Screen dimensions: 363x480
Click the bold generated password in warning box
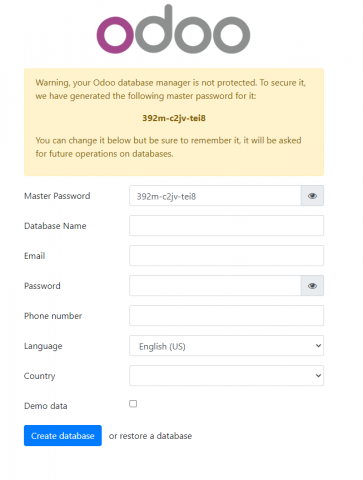(x=174, y=118)
